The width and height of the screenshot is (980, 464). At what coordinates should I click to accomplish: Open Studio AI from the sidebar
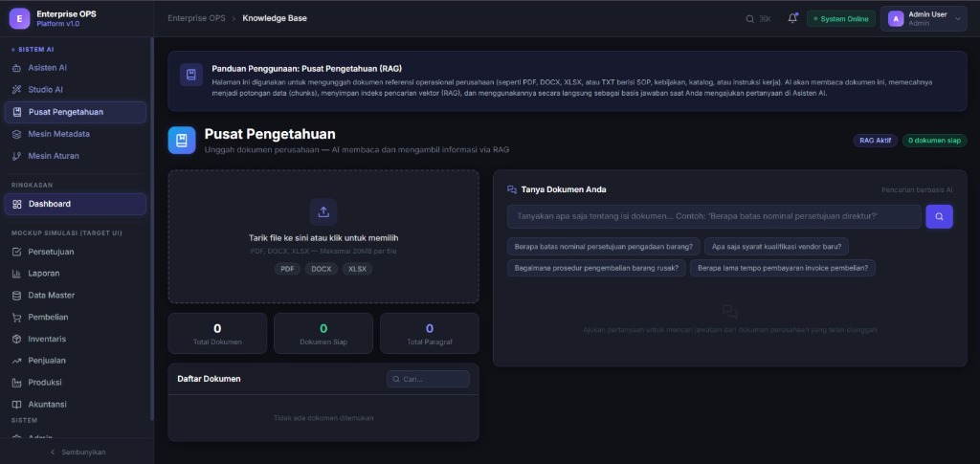(x=75, y=90)
